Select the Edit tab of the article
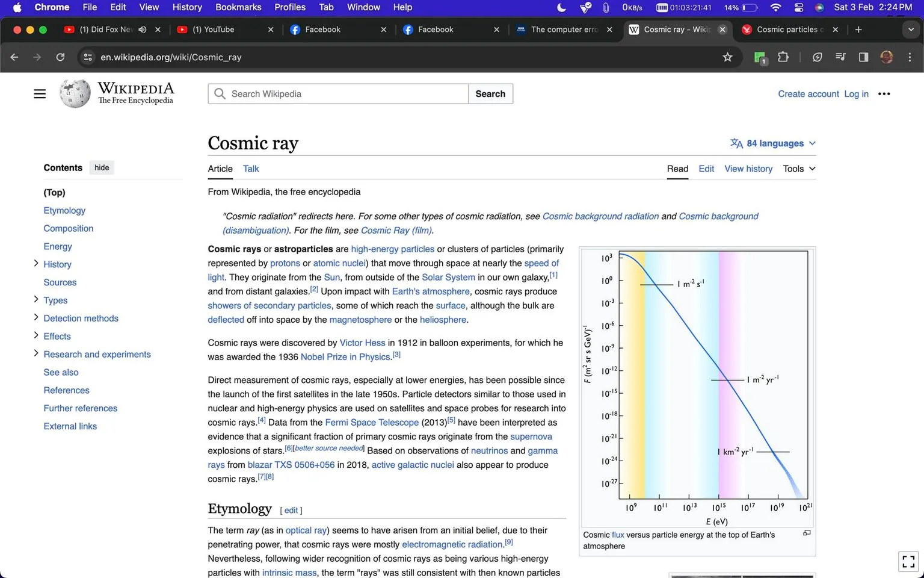 click(706, 169)
